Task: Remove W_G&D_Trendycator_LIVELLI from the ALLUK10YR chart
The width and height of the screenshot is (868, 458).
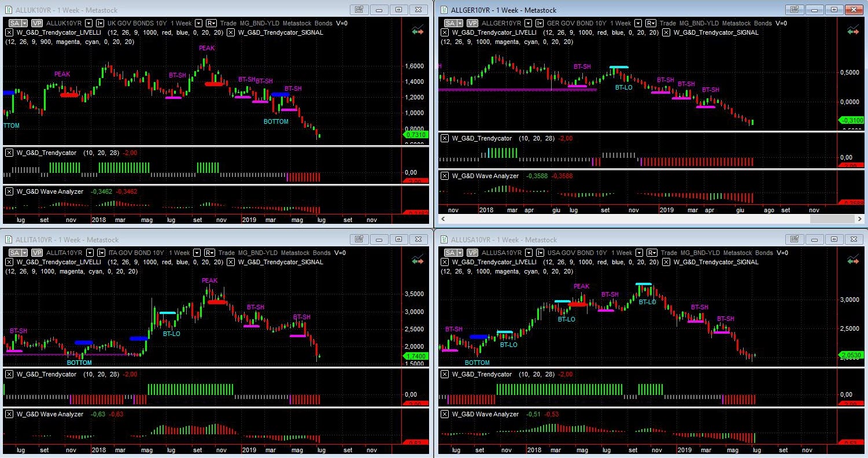Action: pyautogui.click(x=9, y=32)
